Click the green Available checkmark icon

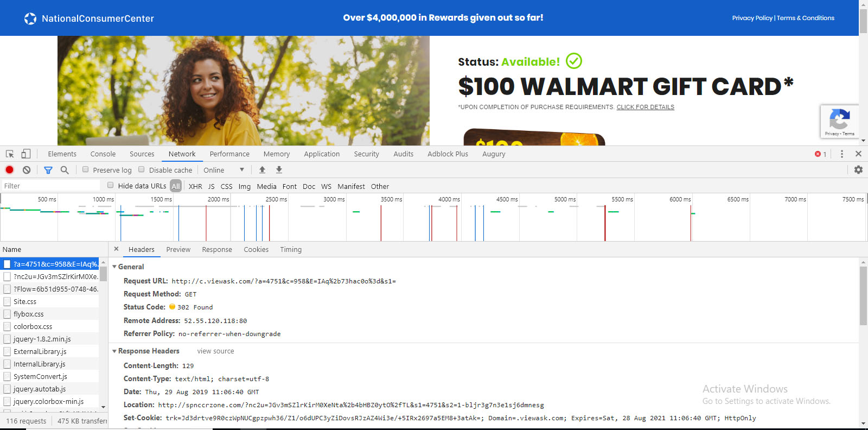pos(574,61)
